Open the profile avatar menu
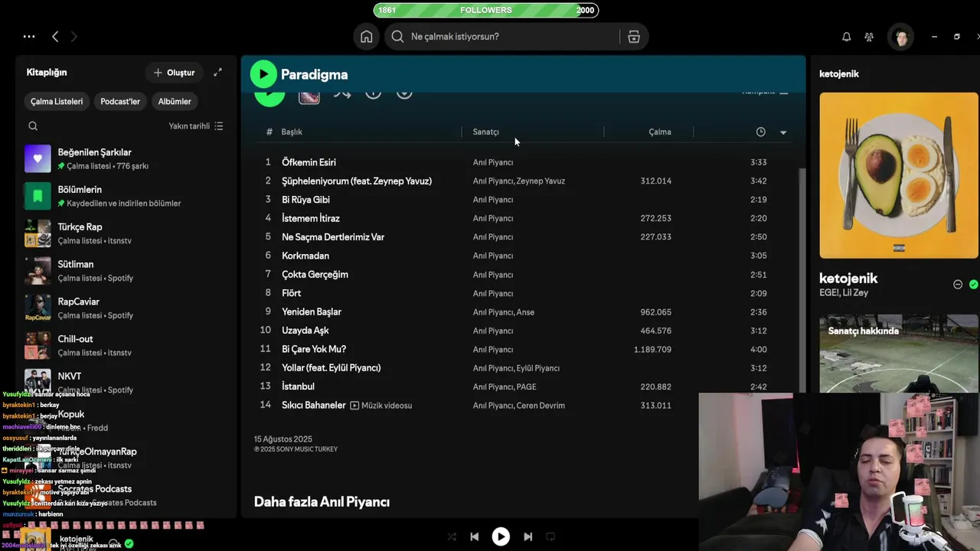Screen dimensions: 980x551 click(x=901, y=37)
